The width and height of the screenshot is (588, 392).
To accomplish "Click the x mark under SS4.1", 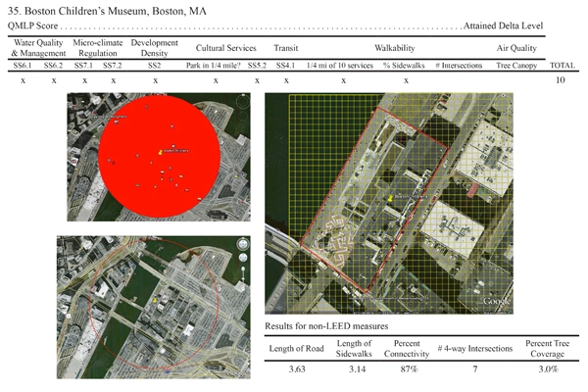I will 286,80.
